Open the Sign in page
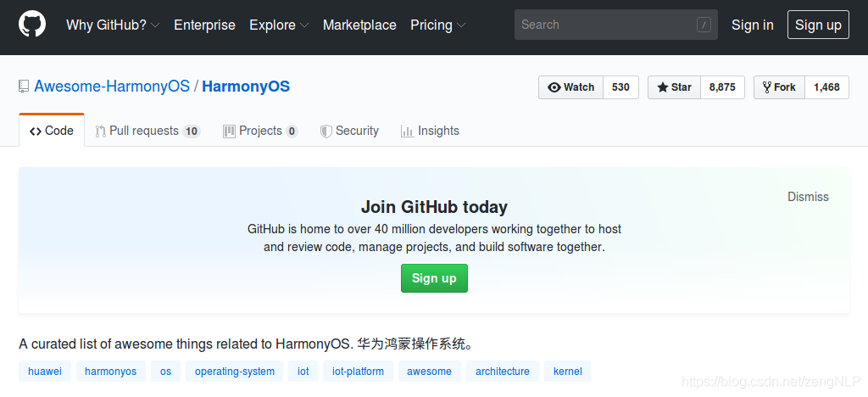This screenshot has width=868, height=397. (753, 25)
